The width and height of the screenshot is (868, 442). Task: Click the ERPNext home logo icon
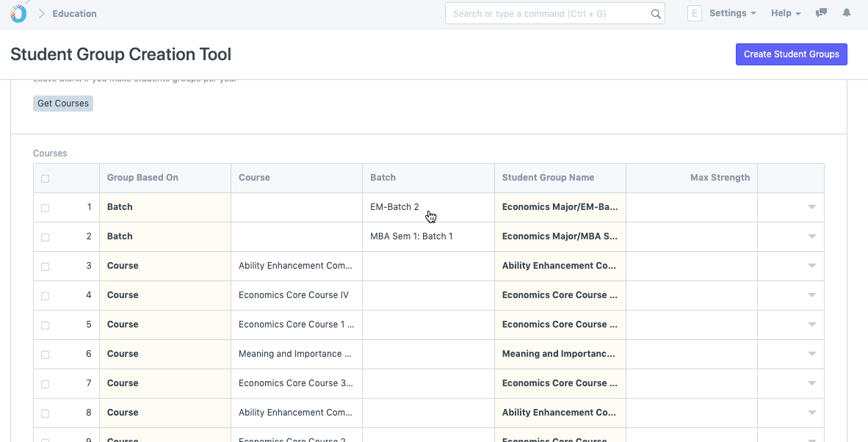coord(18,13)
